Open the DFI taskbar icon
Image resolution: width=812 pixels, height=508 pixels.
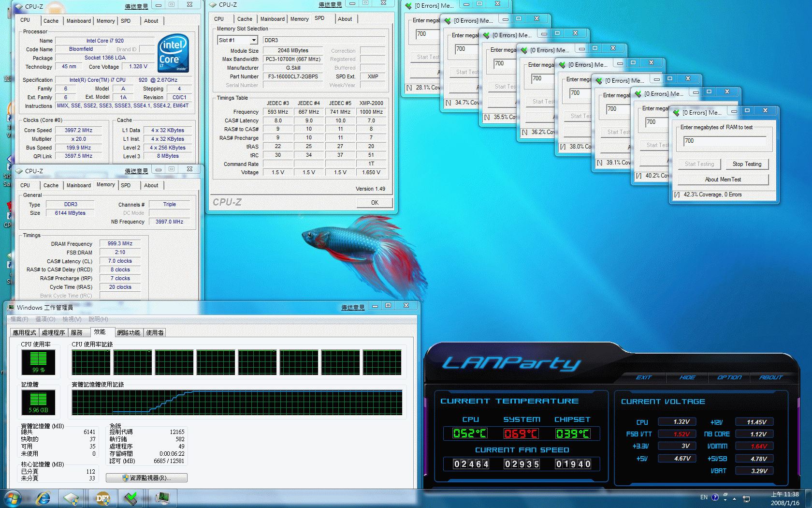103,498
